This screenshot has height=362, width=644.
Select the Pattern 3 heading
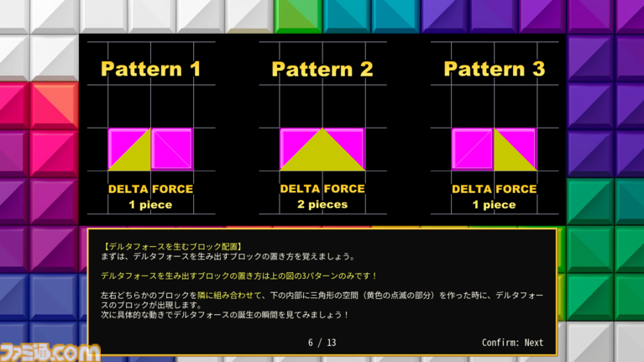click(494, 69)
